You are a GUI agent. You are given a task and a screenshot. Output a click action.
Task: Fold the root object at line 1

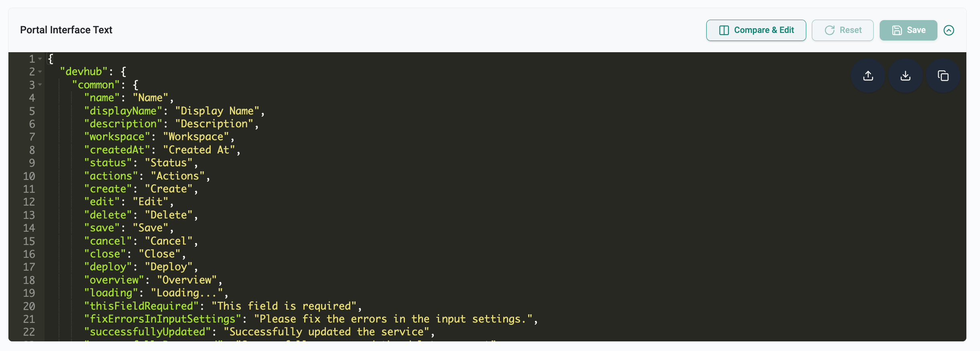click(40, 59)
